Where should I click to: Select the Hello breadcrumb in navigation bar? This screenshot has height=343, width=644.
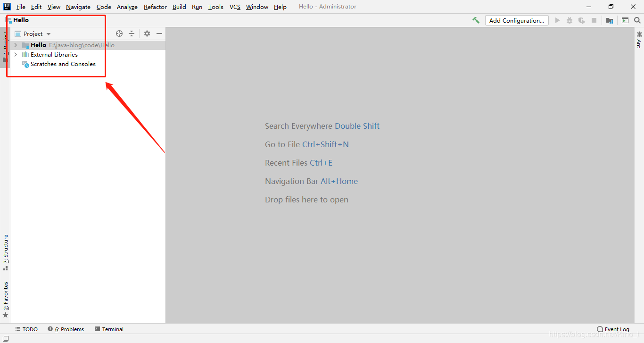(21, 20)
